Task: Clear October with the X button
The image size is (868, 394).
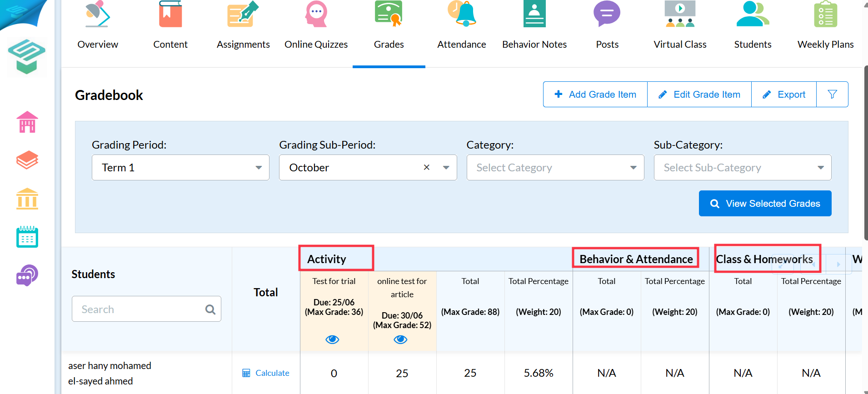Action: click(426, 167)
